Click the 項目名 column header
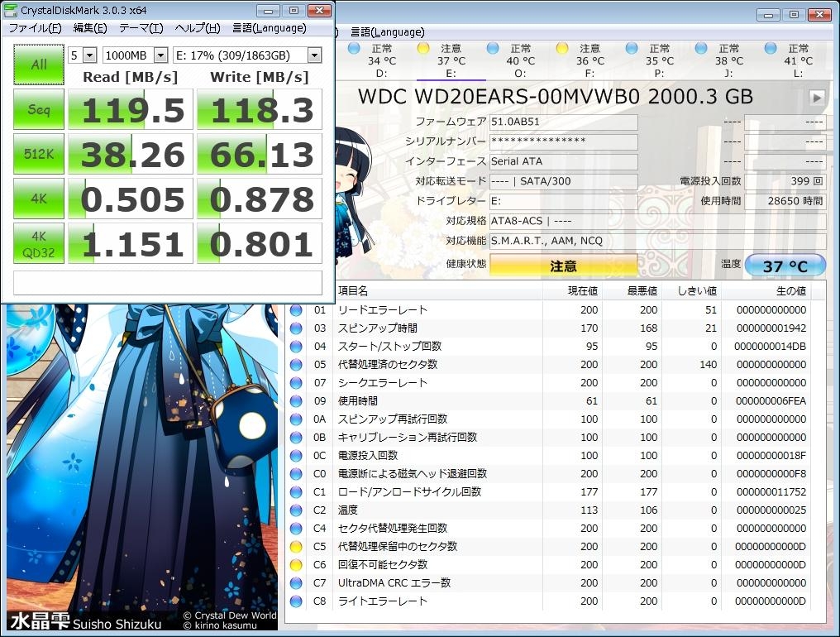The height and width of the screenshot is (637, 840). (438, 291)
